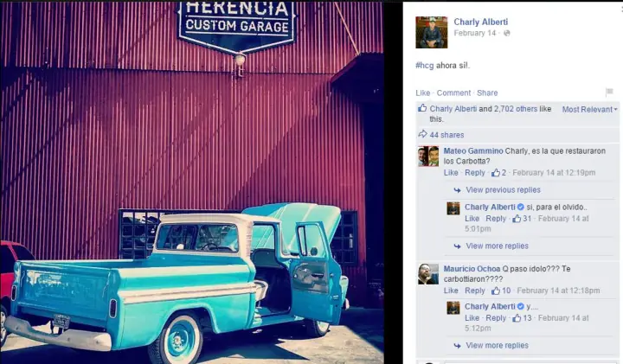Expand View previous replies under Mateo's comment
The width and height of the screenshot is (623, 364).
point(503,189)
